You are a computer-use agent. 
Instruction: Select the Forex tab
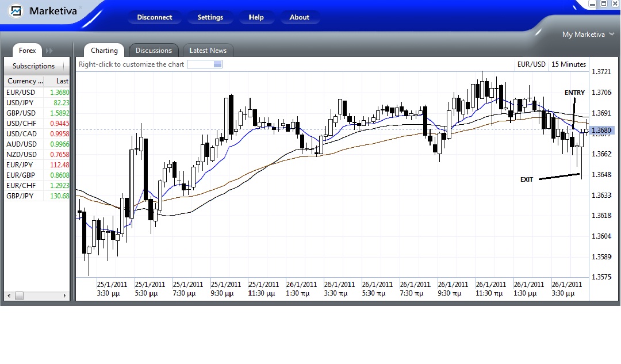[28, 50]
